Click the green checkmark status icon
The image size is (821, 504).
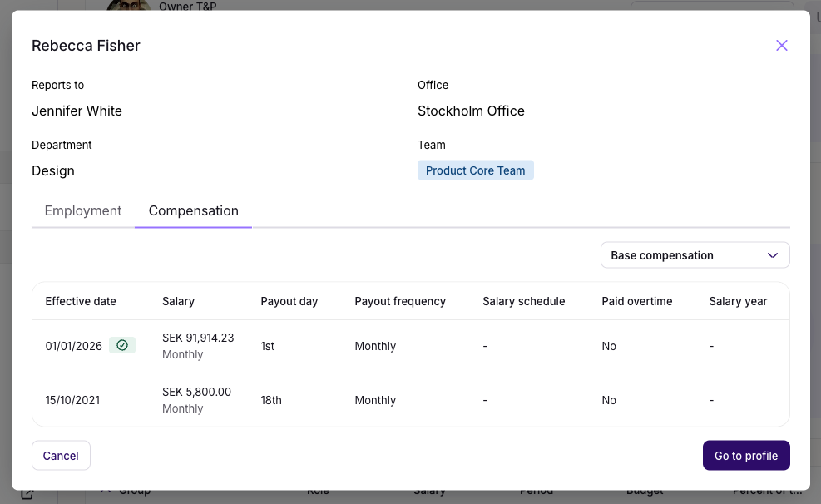[122, 345]
